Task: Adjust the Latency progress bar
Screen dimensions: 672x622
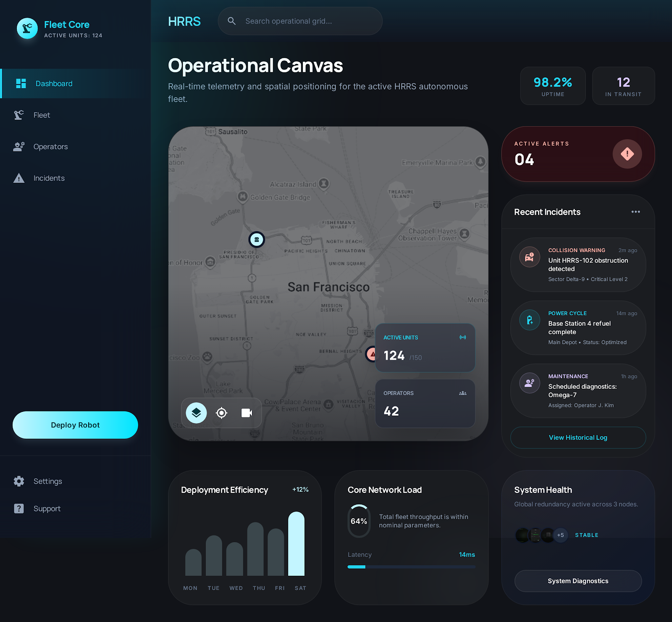Action: click(411, 567)
